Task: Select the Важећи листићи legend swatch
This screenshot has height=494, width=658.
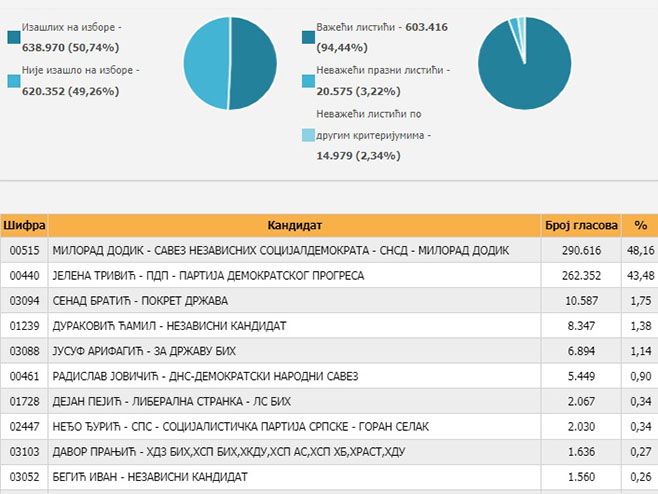Action: 308,37
